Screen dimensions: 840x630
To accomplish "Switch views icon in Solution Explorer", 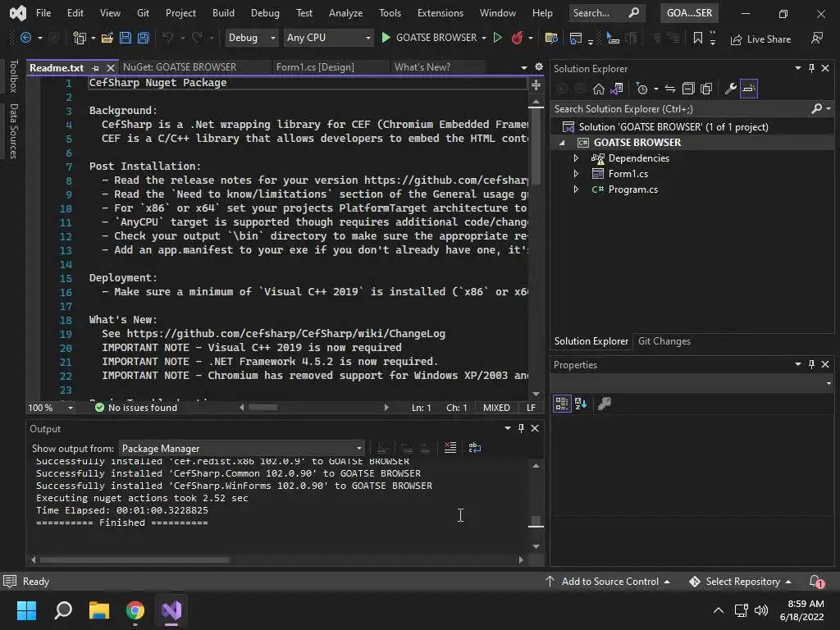I will click(x=617, y=89).
